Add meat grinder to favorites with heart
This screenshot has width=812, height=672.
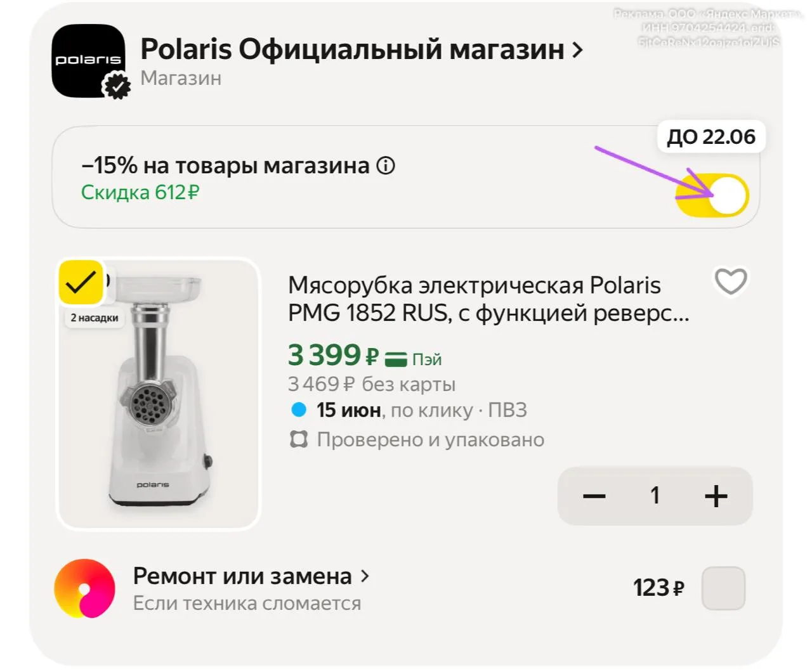(x=731, y=282)
